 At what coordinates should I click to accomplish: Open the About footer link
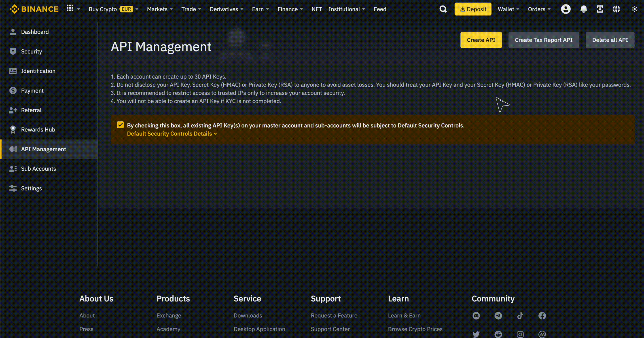point(87,316)
